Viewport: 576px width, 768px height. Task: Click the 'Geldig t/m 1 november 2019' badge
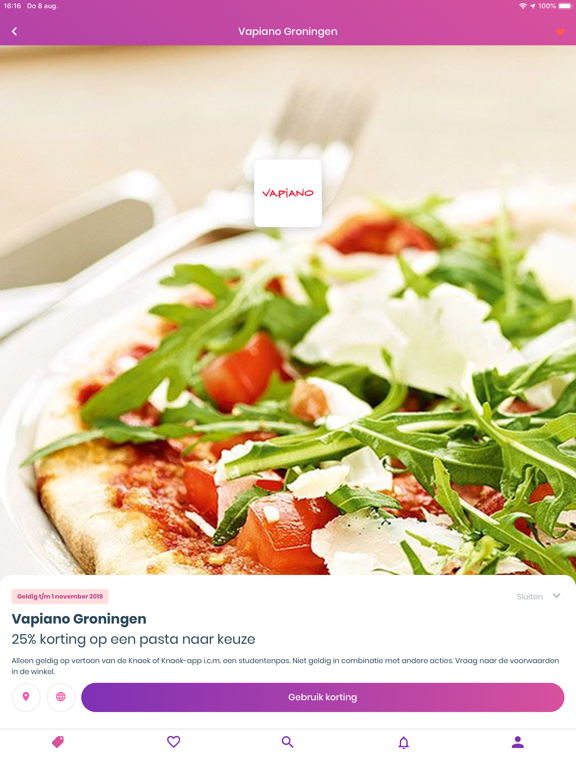click(60, 596)
